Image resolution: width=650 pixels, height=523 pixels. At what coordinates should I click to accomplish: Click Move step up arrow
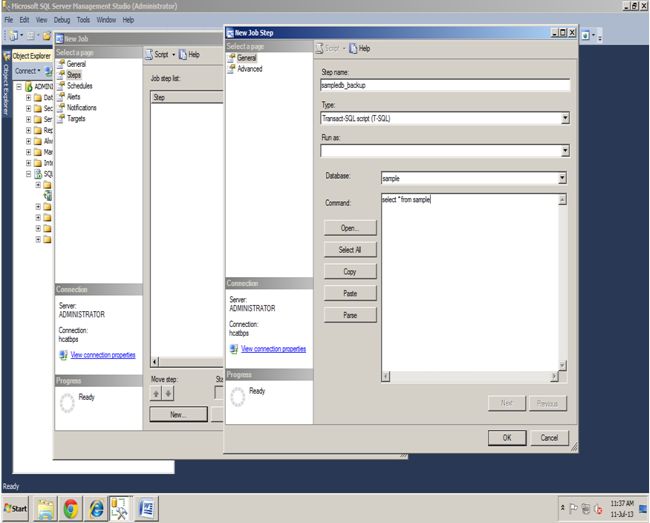click(156, 393)
